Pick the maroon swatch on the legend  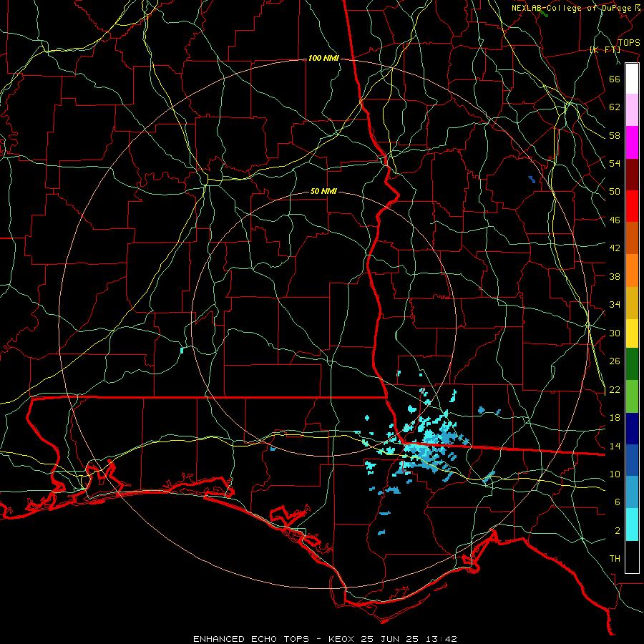(x=632, y=175)
